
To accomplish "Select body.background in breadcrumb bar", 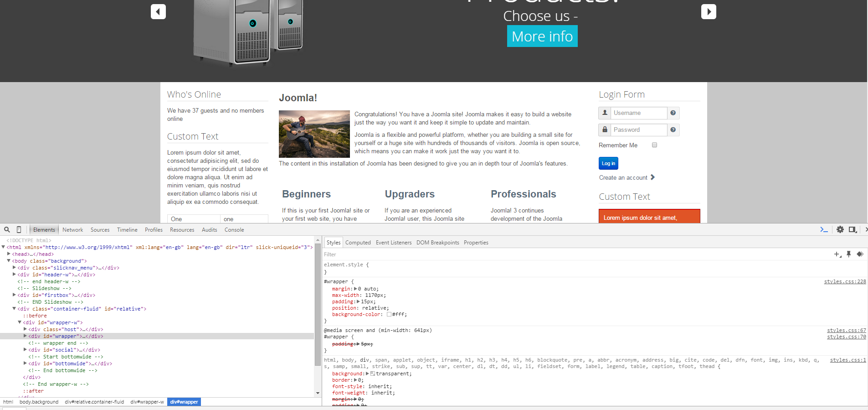I will click(39, 402).
